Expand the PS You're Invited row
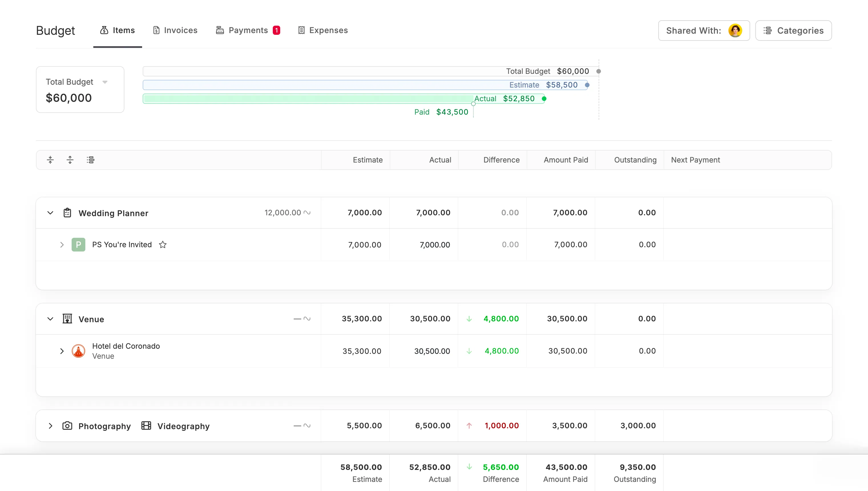This screenshot has width=868, height=491. [62, 245]
